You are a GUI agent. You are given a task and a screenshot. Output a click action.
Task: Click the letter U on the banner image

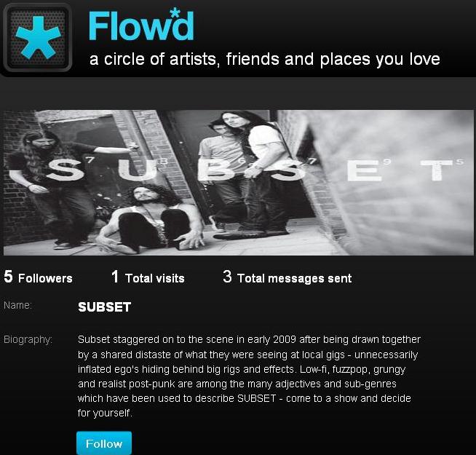pos(138,170)
